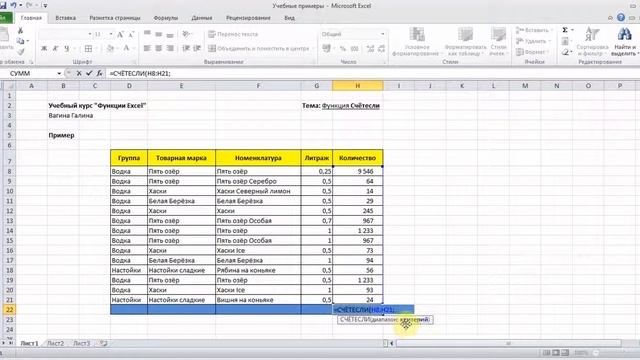
Task: Toggle align text left
Action: 147,48
